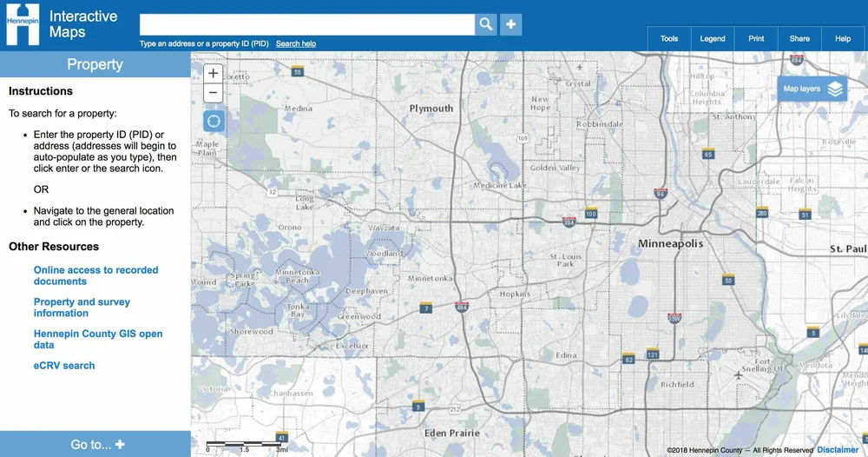Open the Legend menu
The width and height of the screenshot is (868, 457).
coord(713,39)
